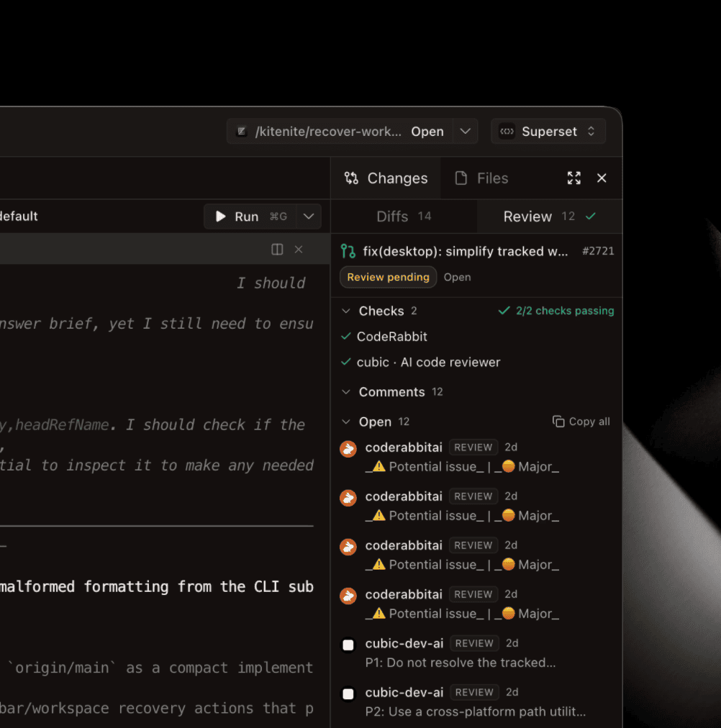This screenshot has width=721, height=728.
Task: Collapse the Checks section
Action: click(x=344, y=311)
